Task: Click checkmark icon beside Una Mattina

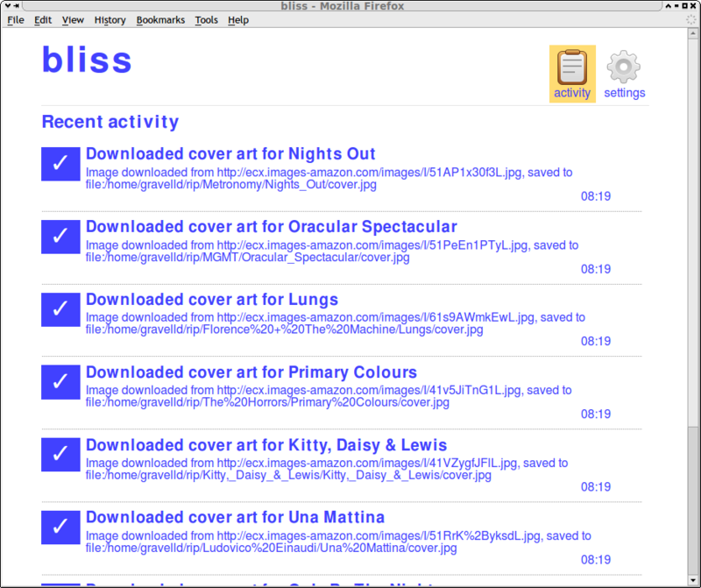Action: (x=60, y=528)
